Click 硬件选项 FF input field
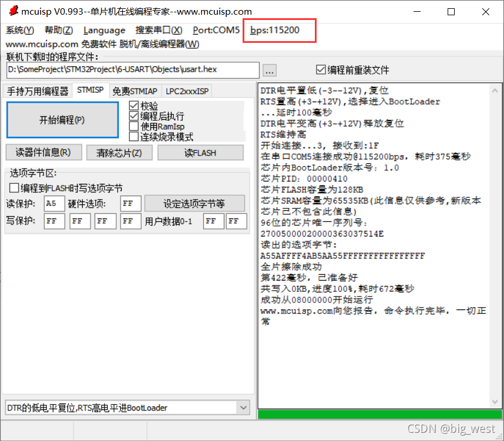Image resolution: width=504 pixels, height=441 pixels. click(131, 203)
